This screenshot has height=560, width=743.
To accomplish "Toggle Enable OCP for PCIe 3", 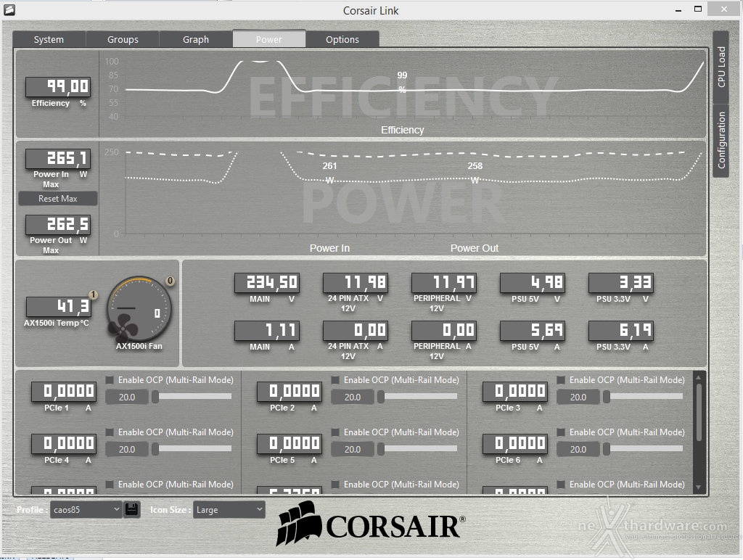I will [x=561, y=380].
